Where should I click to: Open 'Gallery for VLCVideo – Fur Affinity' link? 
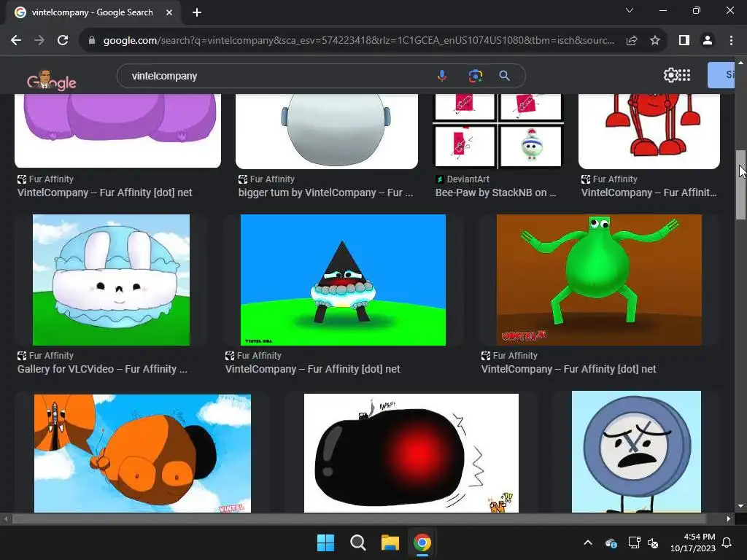[102, 369]
